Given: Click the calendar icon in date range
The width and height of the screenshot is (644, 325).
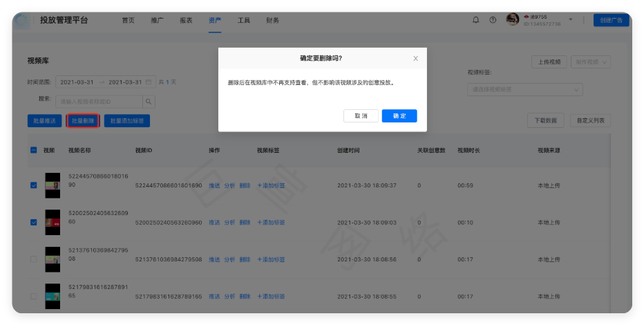Looking at the screenshot, I should coord(149,82).
